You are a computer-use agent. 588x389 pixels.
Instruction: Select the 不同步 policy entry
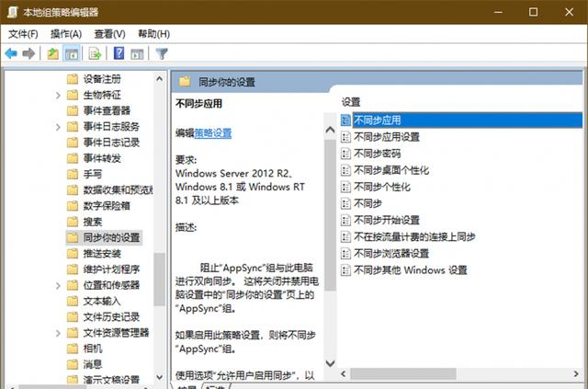(367, 203)
